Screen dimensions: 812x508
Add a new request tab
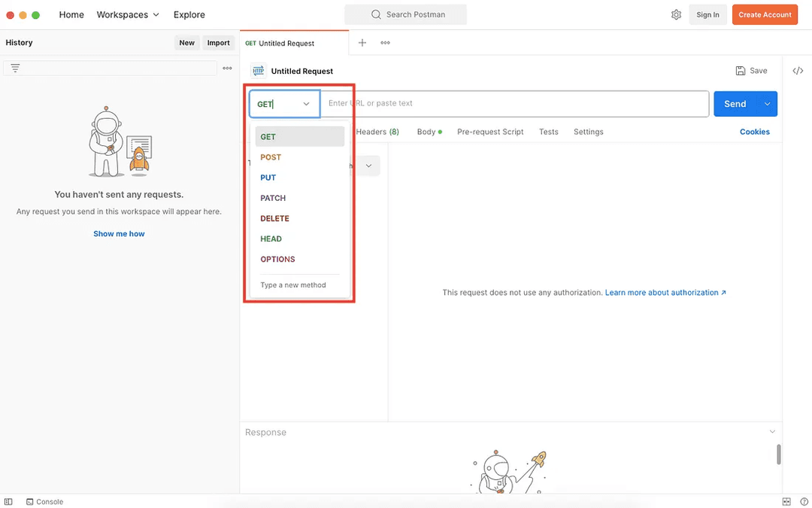362,42
